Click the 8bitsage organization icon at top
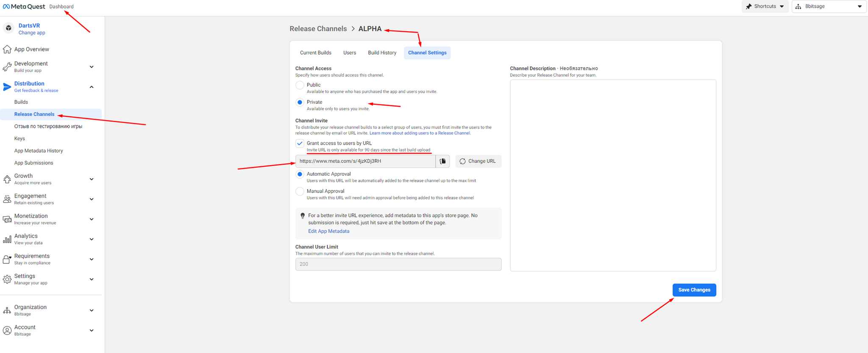Screen dimensions: 868x353 798,6
